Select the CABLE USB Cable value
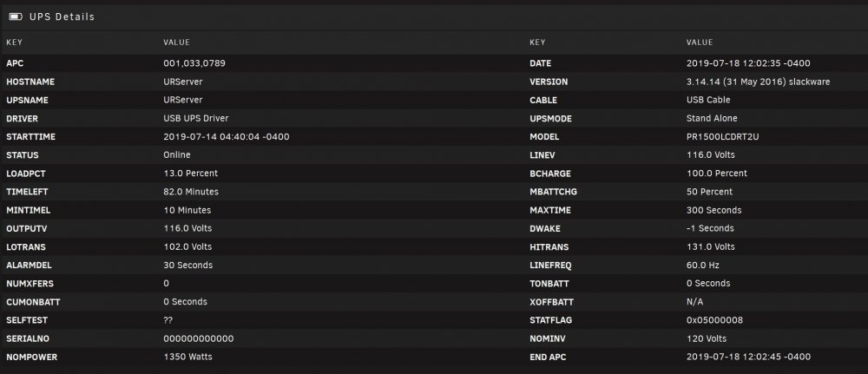Viewport: 868px width, 374px height. coord(708,100)
